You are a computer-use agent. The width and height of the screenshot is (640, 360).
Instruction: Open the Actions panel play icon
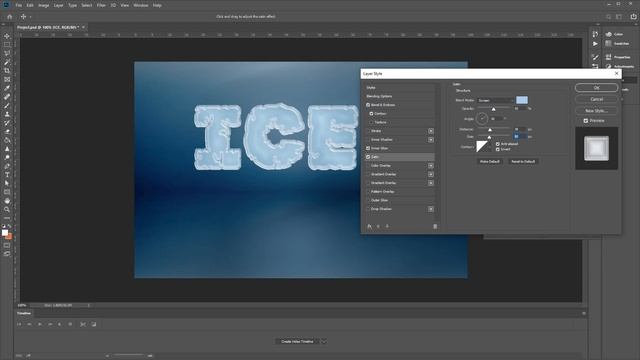click(595, 44)
